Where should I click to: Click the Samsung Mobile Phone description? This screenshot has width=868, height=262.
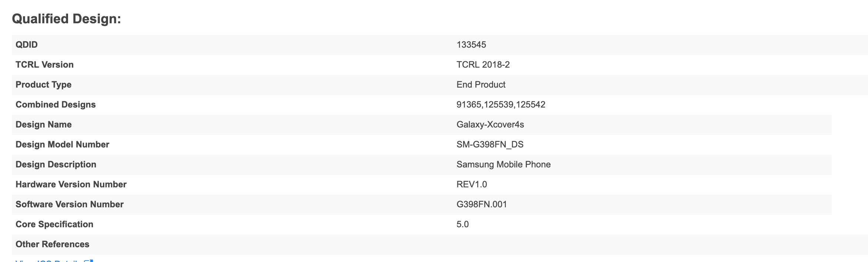503,164
